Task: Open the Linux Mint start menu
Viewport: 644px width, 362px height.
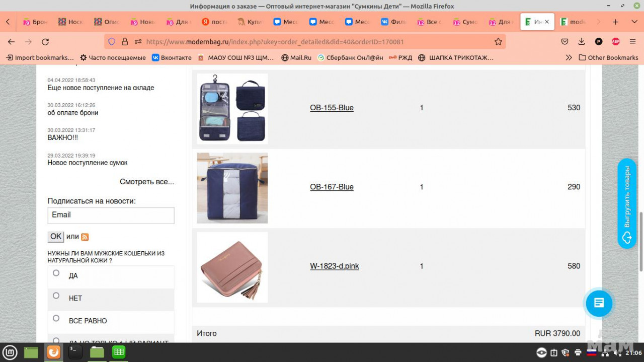Action: pyautogui.click(x=10, y=352)
